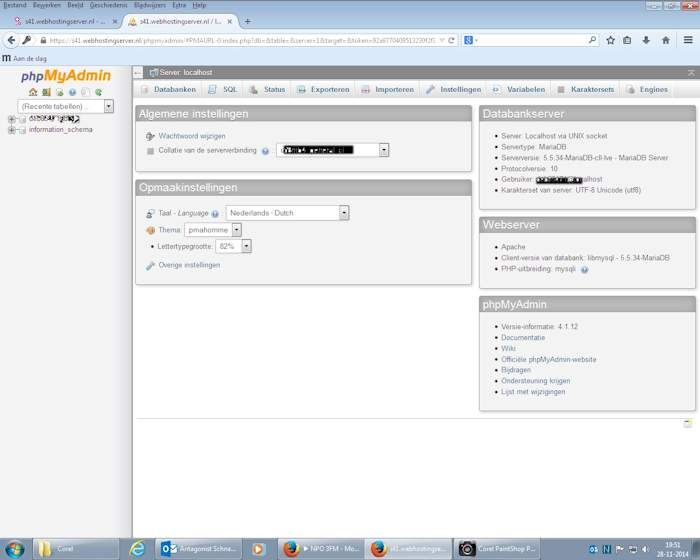Image resolution: width=700 pixels, height=560 pixels.
Task: Open the query window icon in sidebar
Action: [x=59, y=92]
